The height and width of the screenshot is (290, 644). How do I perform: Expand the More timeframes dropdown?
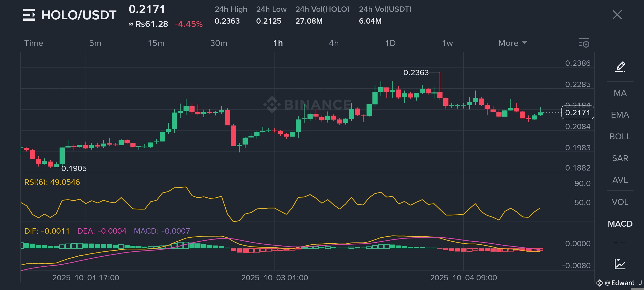(512, 43)
